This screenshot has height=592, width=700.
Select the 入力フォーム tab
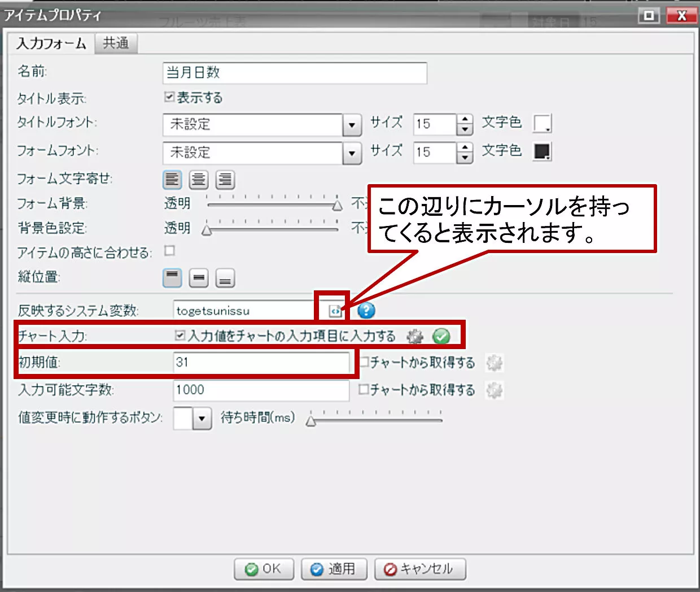[51, 43]
